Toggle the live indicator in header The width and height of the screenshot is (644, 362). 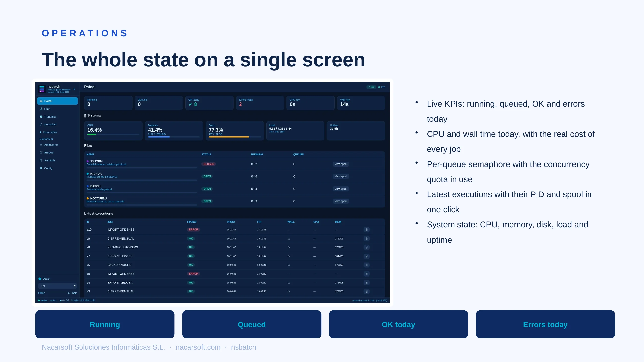[382, 87]
